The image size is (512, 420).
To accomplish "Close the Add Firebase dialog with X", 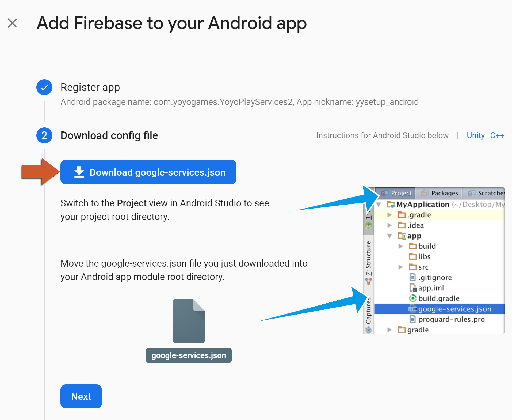I will pos(12,23).
